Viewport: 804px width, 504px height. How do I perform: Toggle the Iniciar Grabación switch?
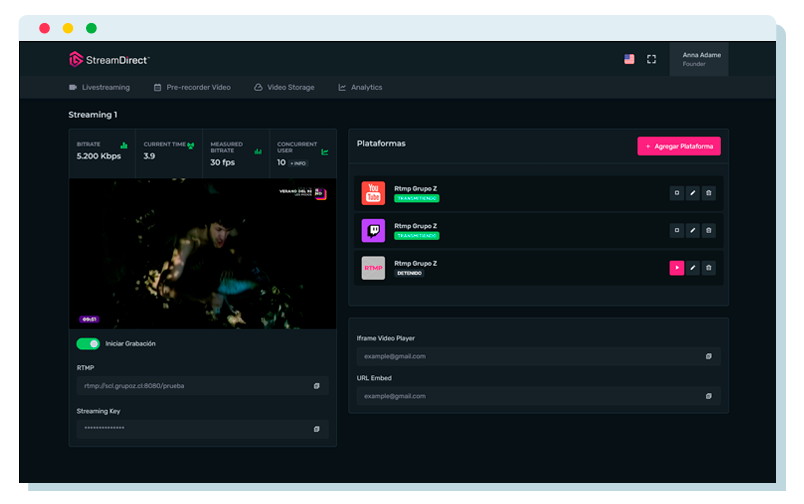pos(88,343)
